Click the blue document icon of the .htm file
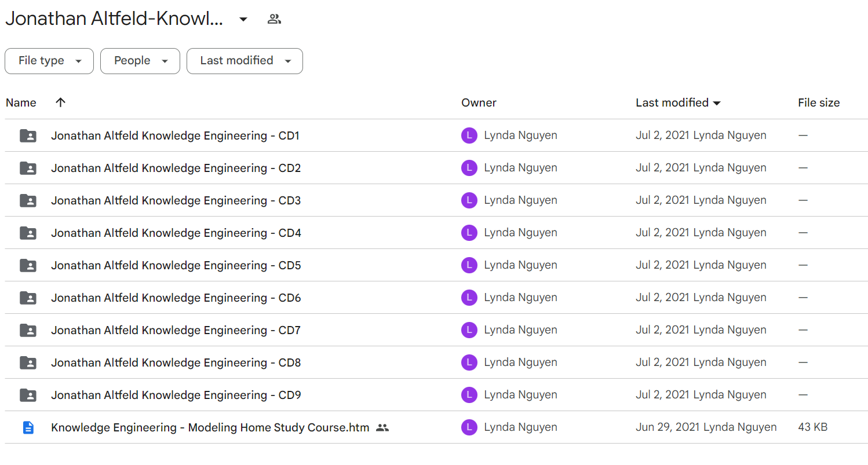This screenshot has width=868, height=465. coord(28,428)
